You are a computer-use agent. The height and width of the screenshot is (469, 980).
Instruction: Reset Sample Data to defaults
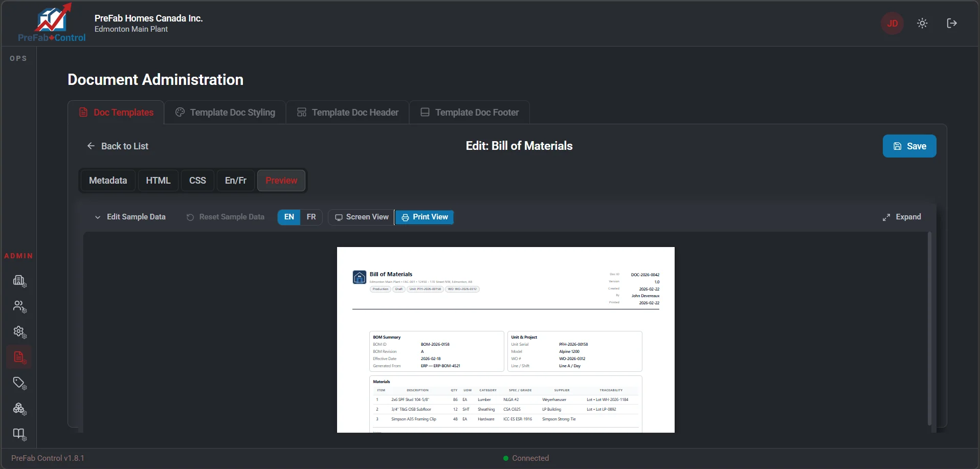pyautogui.click(x=226, y=217)
